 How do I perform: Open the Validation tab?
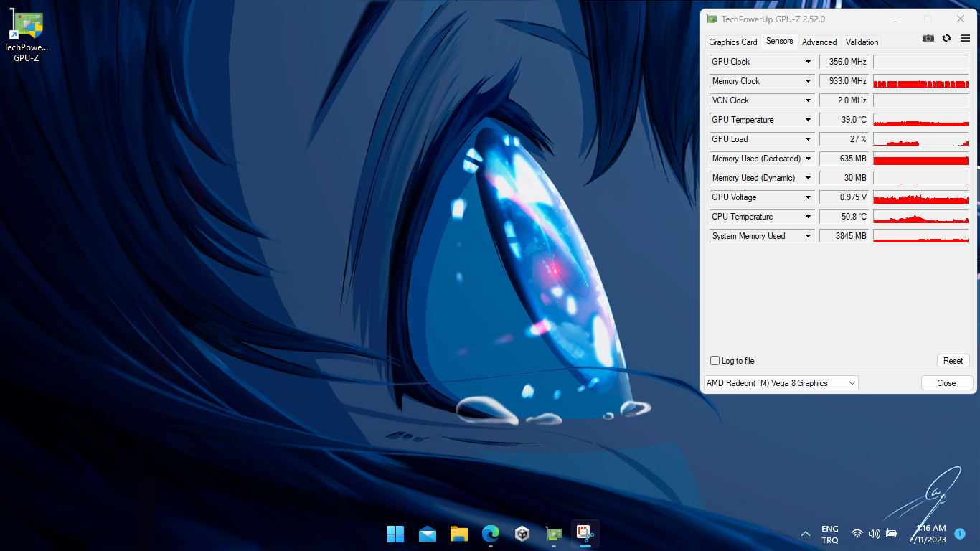tap(862, 42)
